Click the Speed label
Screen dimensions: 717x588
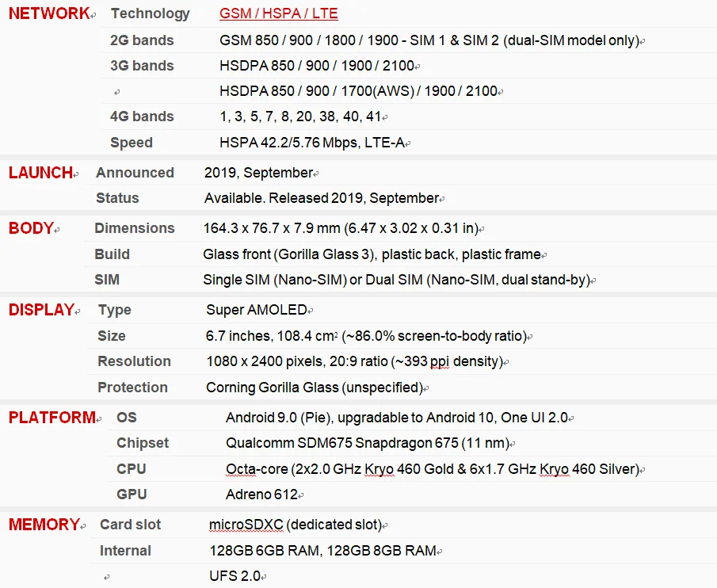132,143
